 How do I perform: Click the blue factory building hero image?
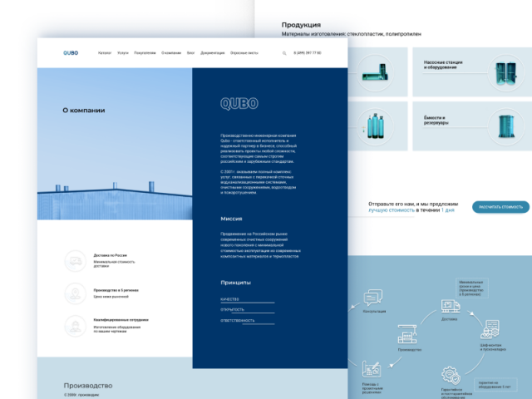point(115,144)
